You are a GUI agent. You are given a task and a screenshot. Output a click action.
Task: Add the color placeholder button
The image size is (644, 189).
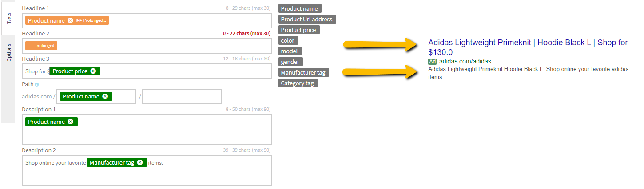point(288,40)
